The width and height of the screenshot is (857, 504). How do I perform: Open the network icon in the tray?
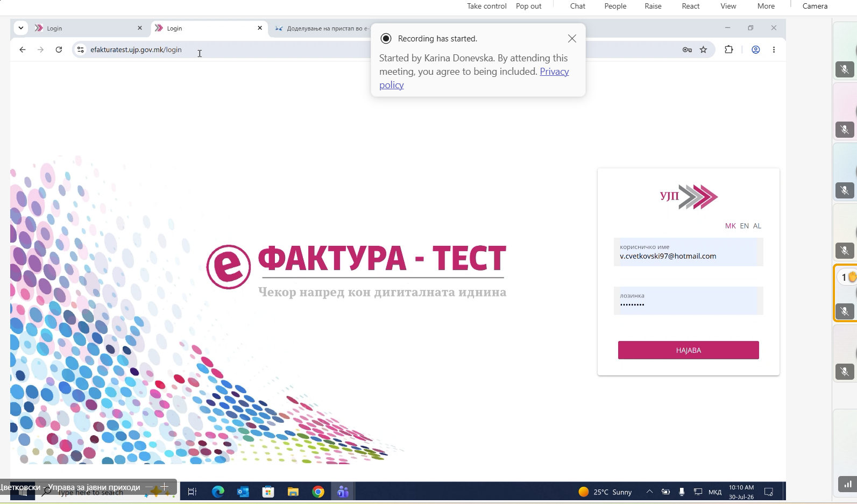pyautogui.click(x=698, y=492)
